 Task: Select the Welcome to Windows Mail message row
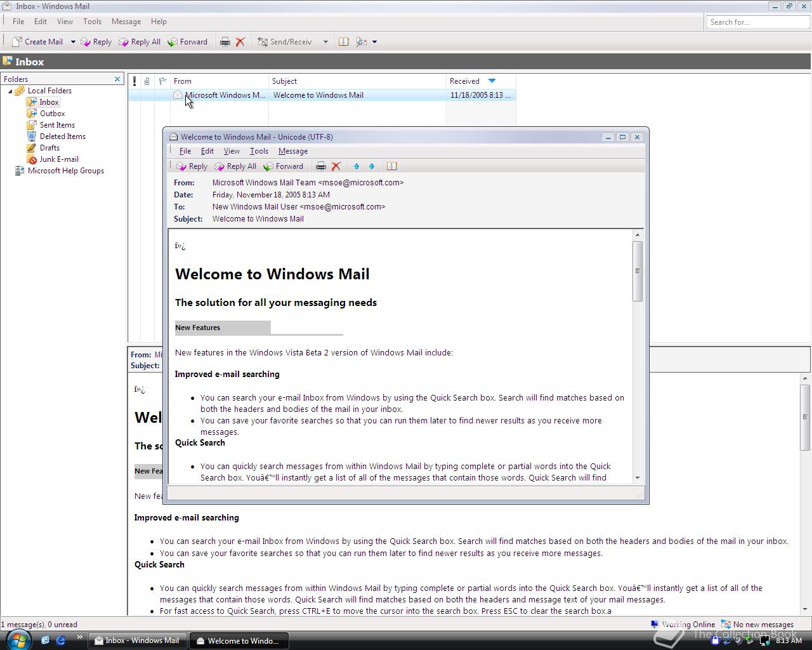(x=322, y=95)
